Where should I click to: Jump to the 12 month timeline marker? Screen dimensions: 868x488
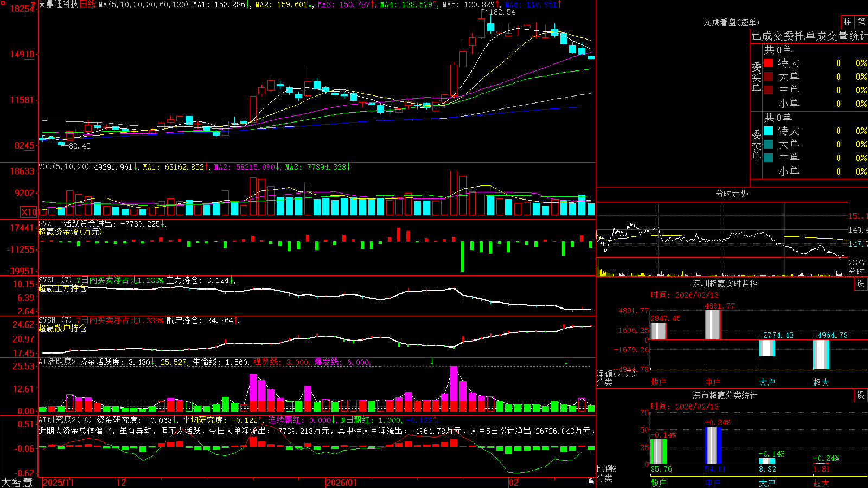tap(122, 483)
